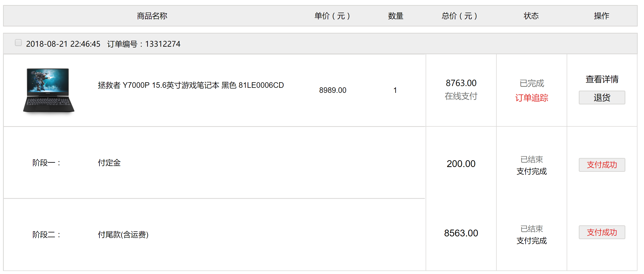Screen dimensions: 644x274
Task: Select the 状态 column header
Action: [531, 16]
